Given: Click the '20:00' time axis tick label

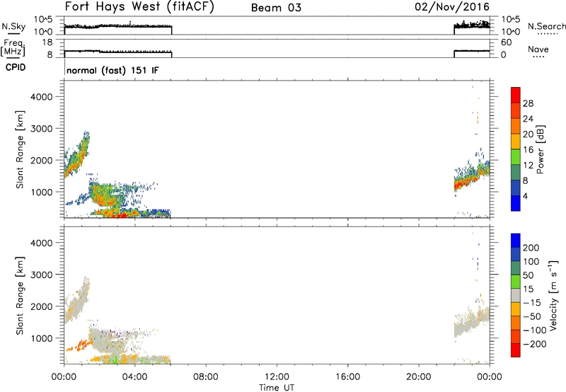Looking at the screenshot, I should (x=418, y=377).
